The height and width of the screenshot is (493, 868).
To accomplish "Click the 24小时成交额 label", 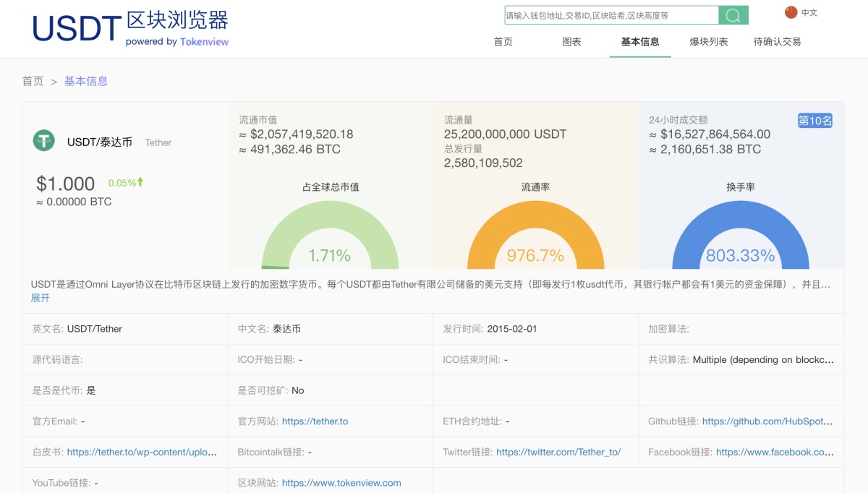I will [678, 120].
